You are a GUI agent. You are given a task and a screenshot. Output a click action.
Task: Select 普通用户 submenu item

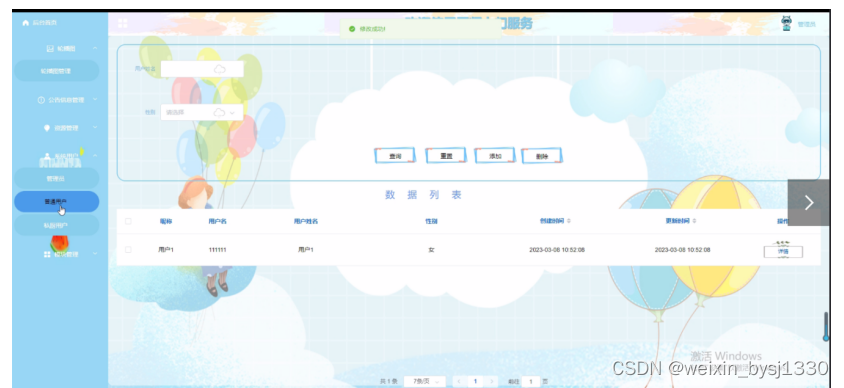click(56, 202)
